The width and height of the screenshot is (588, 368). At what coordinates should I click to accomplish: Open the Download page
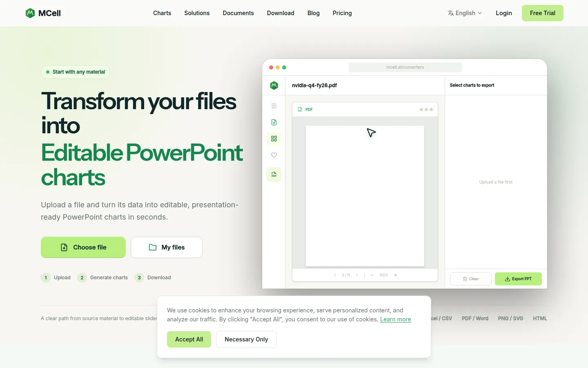pos(281,13)
